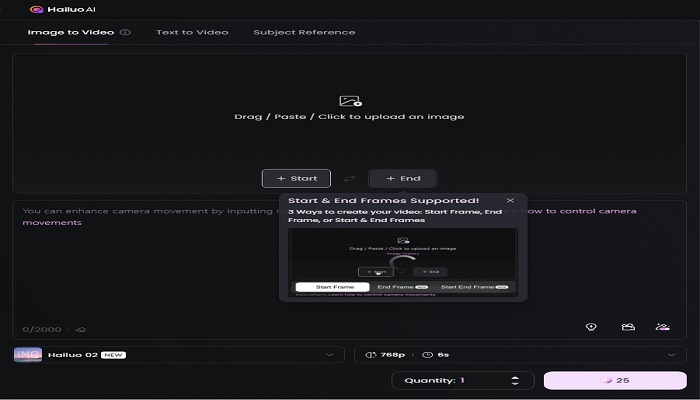Click the Hailuo AI logo
This screenshot has height=400, width=700.
[62, 9]
